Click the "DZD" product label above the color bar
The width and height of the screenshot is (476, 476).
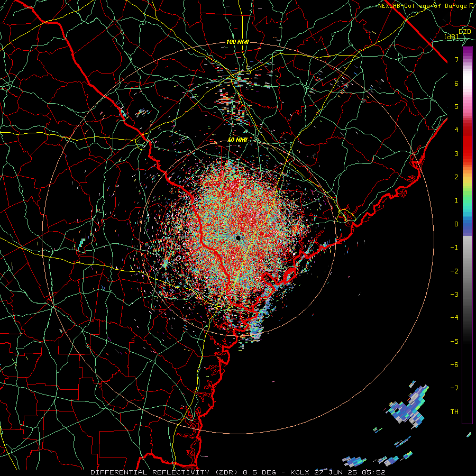pos(464,31)
